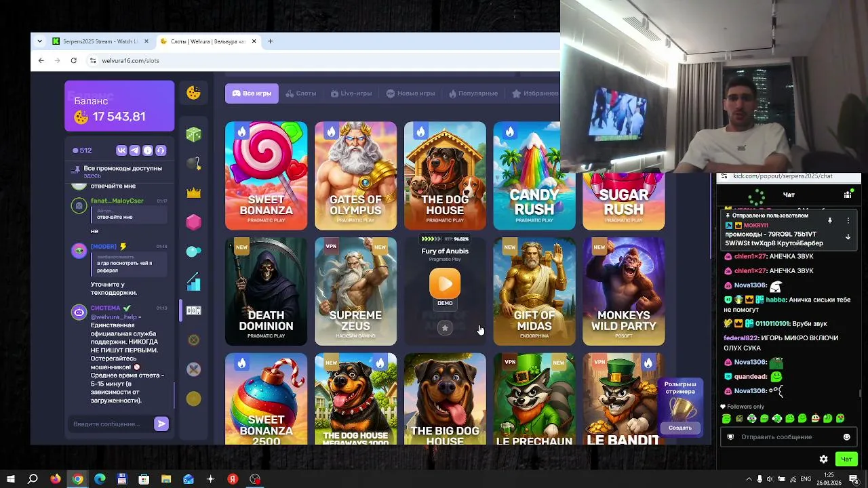The width and height of the screenshot is (868, 488).
Task: Select the Слоты tab
Action: pyautogui.click(x=301, y=94)
